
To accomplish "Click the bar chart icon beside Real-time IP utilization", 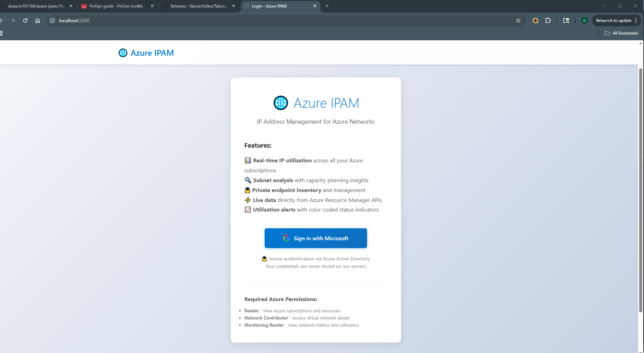I will 248,161.
